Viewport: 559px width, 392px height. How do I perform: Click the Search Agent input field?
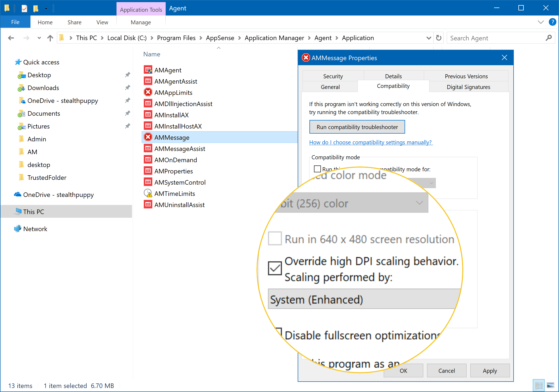click(496, 38)
